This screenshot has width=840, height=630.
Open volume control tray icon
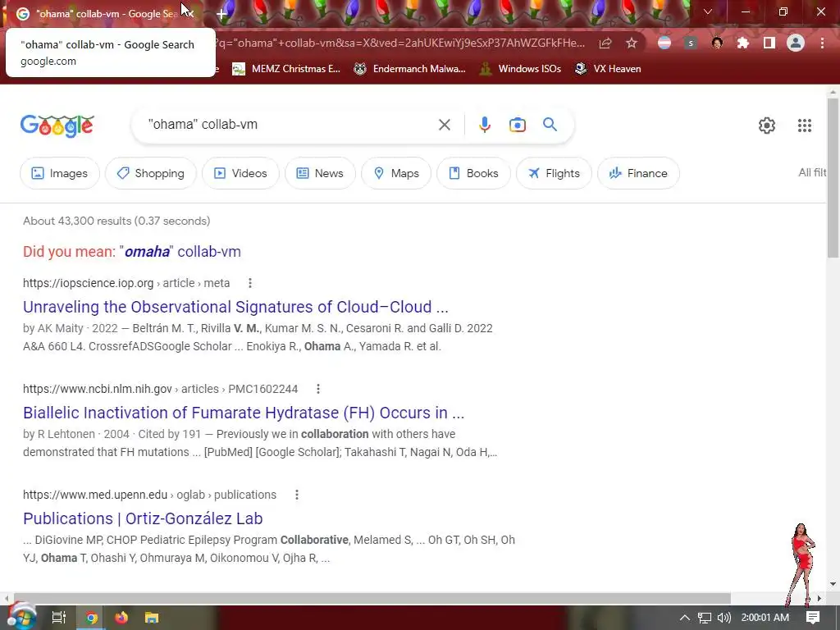724,618
